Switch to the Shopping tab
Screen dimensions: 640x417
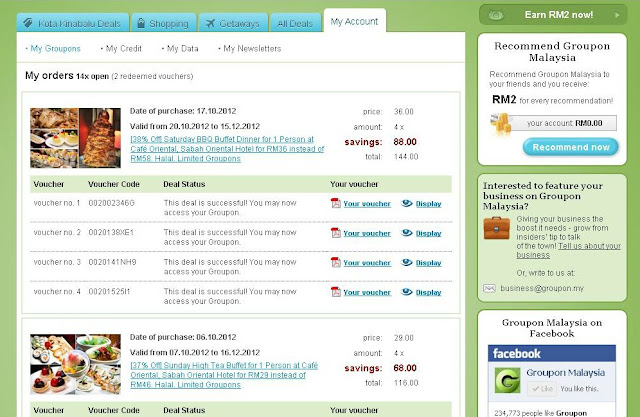(x=164, y=23)
